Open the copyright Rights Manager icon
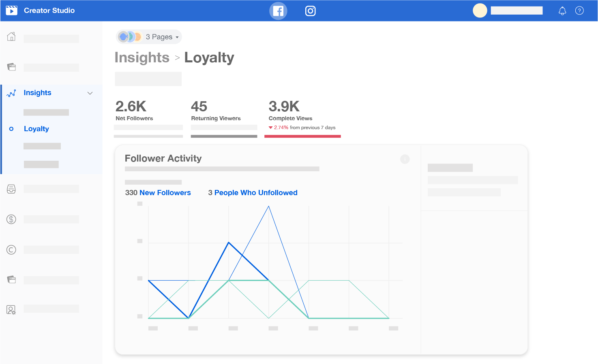 [11, 250]
